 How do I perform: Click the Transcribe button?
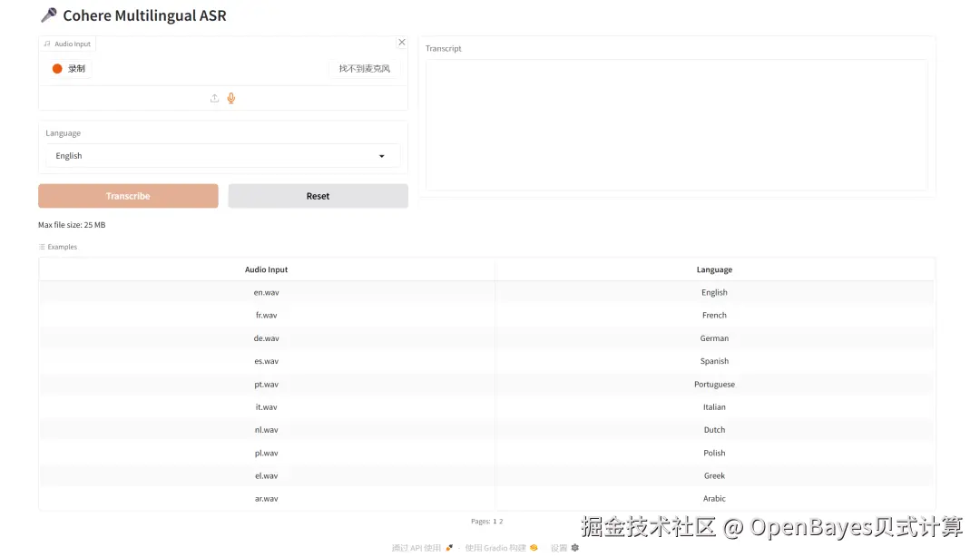128,195
